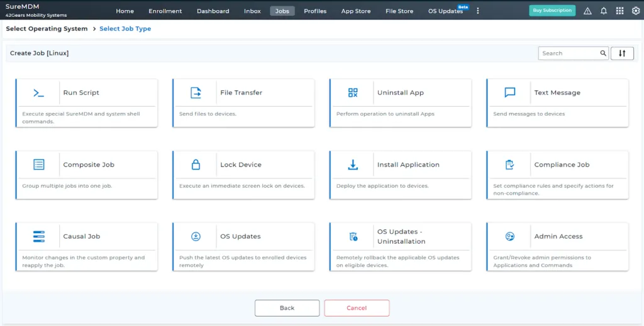Click the Select Job Type breadcrumb
The height and width of the screenshot is (326, 644).
pyautogui.click(x=125, y=29)
